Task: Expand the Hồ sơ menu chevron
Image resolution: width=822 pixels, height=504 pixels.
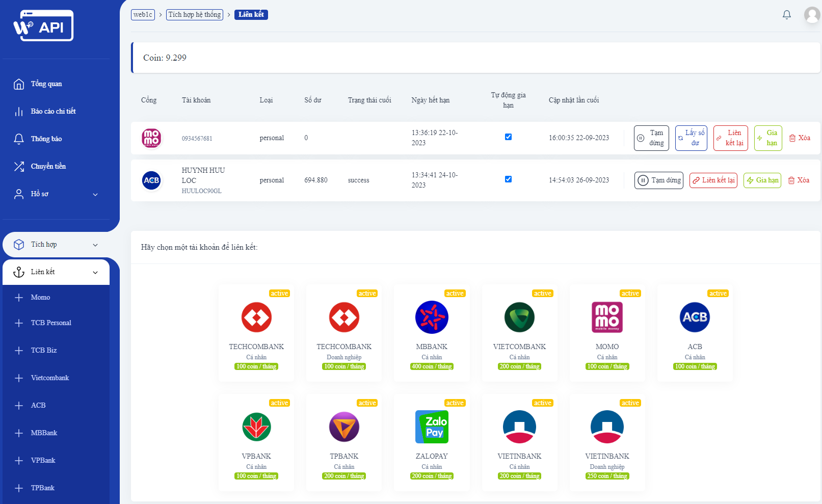Action: pyautogui.click(x=95, y=195)
